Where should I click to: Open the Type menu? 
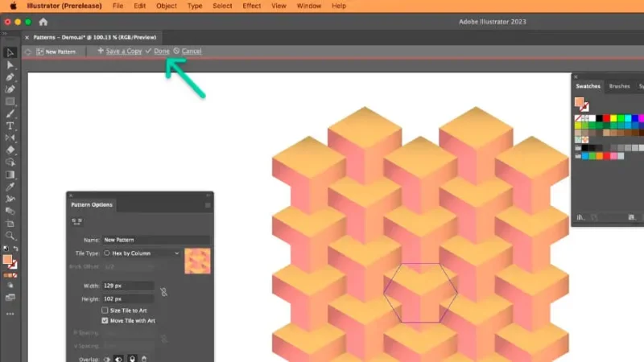click(195, 6)
